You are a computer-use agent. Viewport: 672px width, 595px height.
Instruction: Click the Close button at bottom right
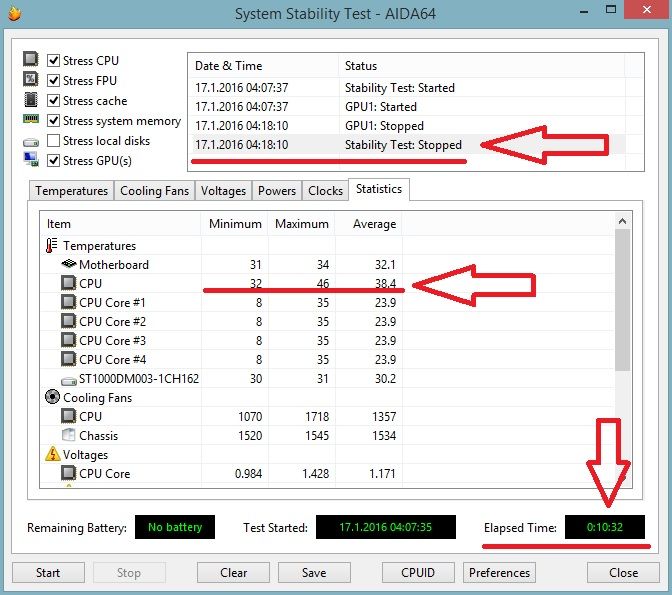click(x=623, y=573)
